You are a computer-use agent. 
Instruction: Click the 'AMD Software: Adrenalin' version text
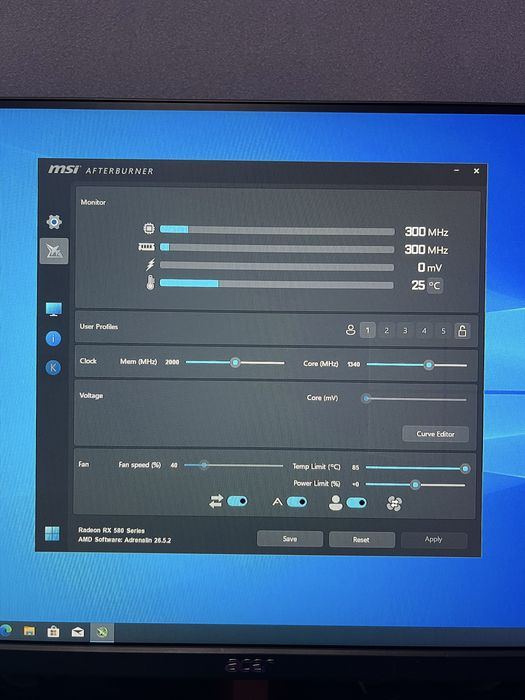(125, 540)
